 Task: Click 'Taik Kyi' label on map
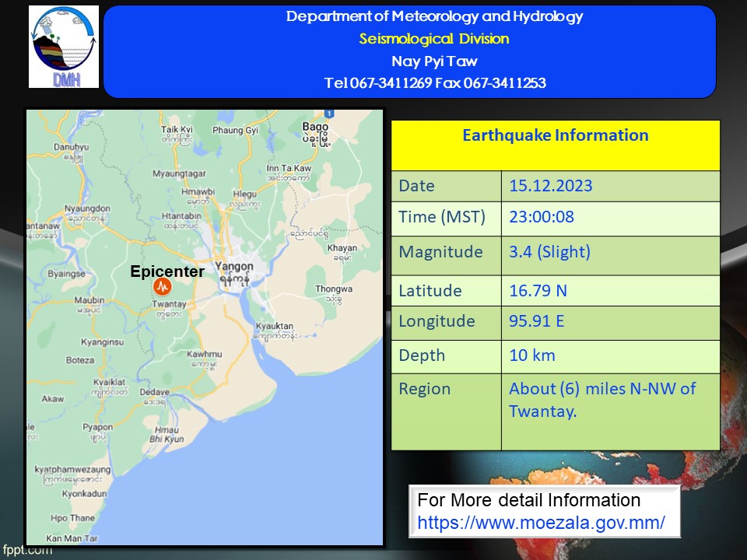pyautogui.click(x=177, y=130)
